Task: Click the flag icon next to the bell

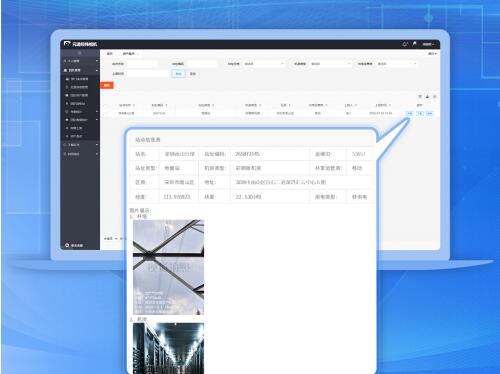Action: 415,44
